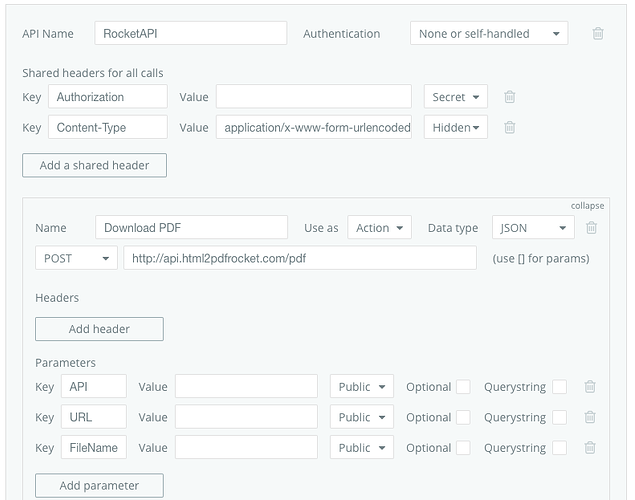Click the Authorization header Value field
The width and height of the screenshot is (635, 500).
(313, 97)
